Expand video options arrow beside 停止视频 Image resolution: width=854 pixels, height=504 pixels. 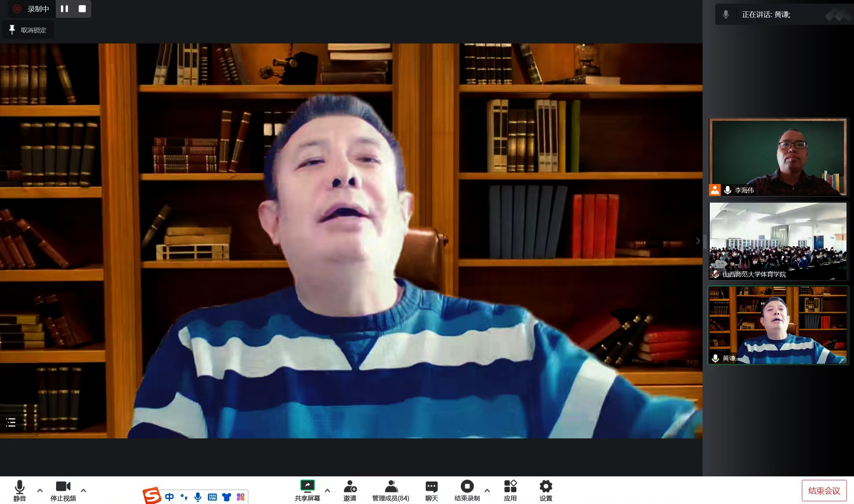coord(83,490)
